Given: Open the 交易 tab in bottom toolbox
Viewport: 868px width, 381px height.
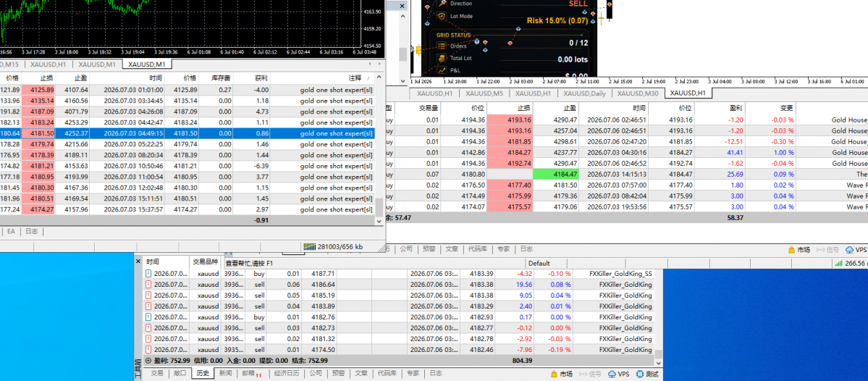Looking at the screenshot, I should (157, 373).
